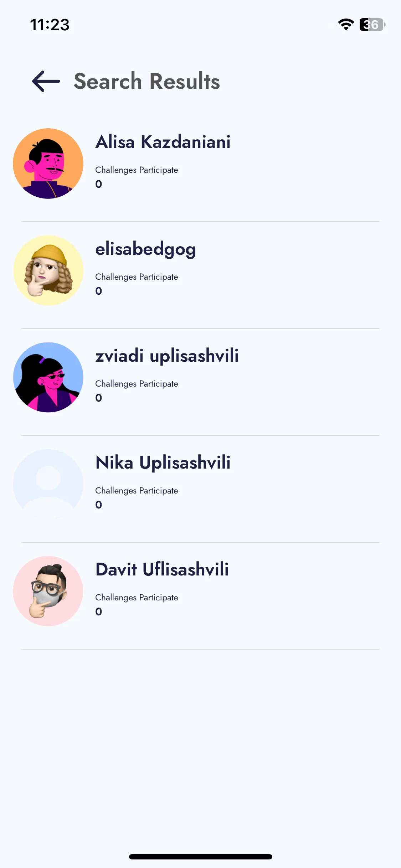Open Davit Uflisashvili's pink memoji avatar
Image resolution: width=401 pixels, height=868 pixels.
tap(48, 591)
